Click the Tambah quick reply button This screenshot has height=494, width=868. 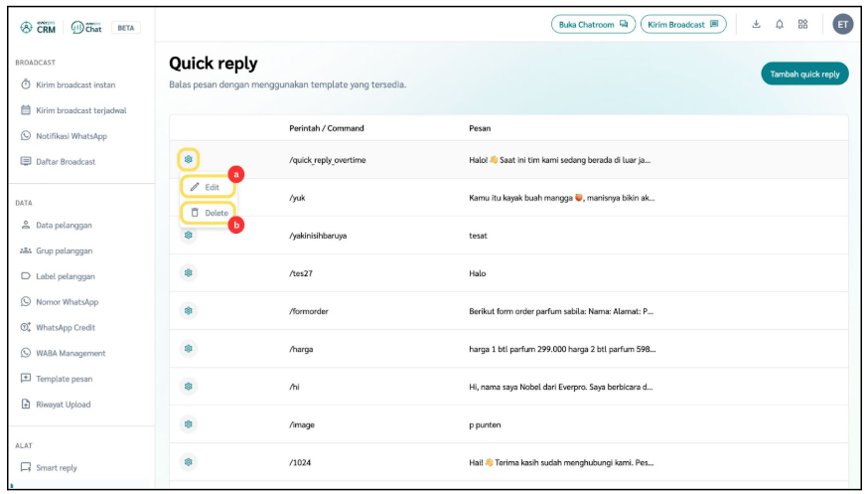(804, 74)
